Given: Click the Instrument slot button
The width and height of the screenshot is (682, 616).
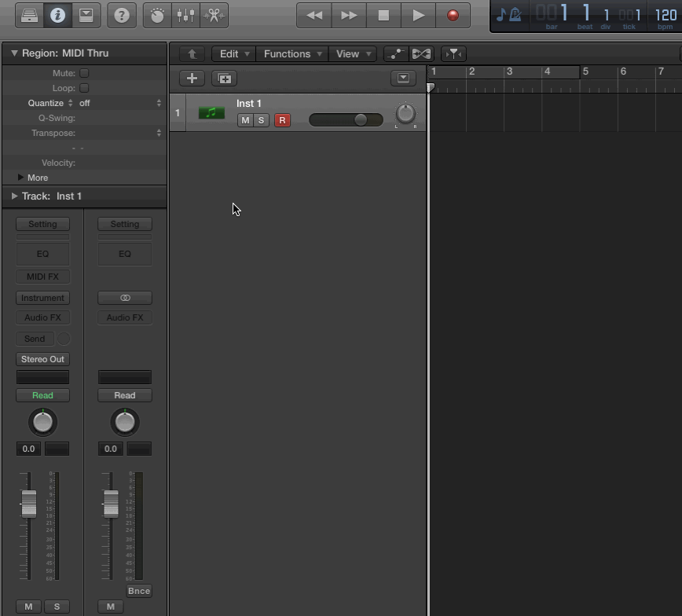Looking at the screenshot, I should click(x=42, y=298).
